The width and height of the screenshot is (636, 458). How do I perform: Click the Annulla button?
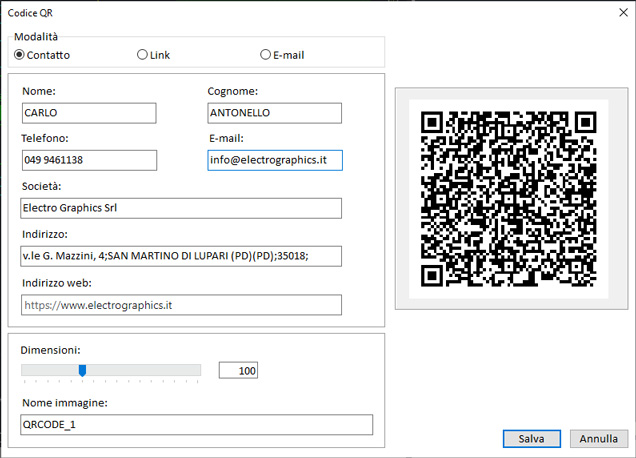pyautogui.click(x=599, y=439)
